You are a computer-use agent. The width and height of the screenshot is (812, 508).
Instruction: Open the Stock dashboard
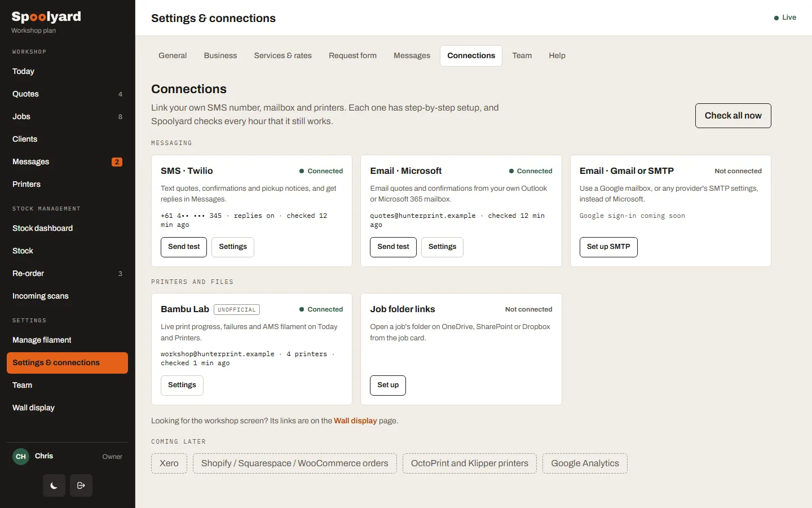67,229
